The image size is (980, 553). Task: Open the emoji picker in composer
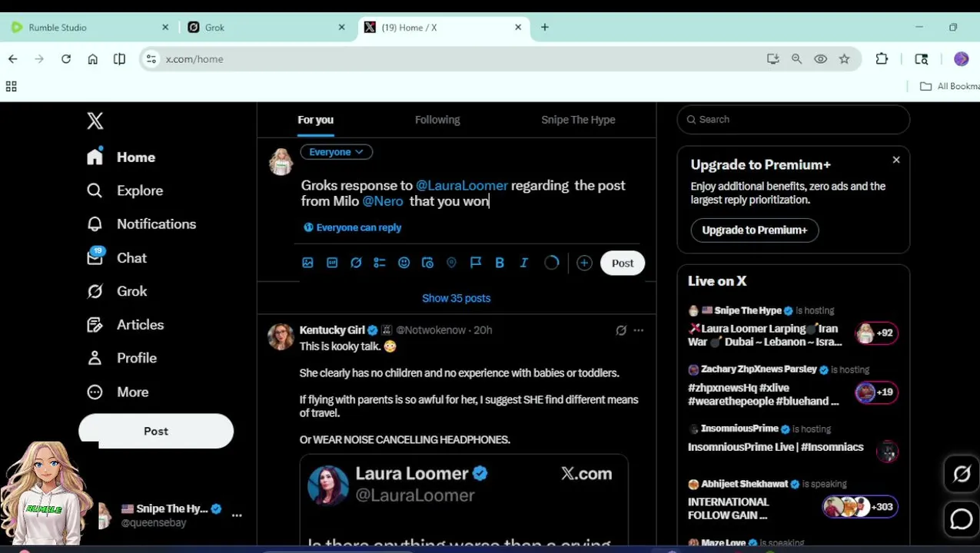[404, 263]
